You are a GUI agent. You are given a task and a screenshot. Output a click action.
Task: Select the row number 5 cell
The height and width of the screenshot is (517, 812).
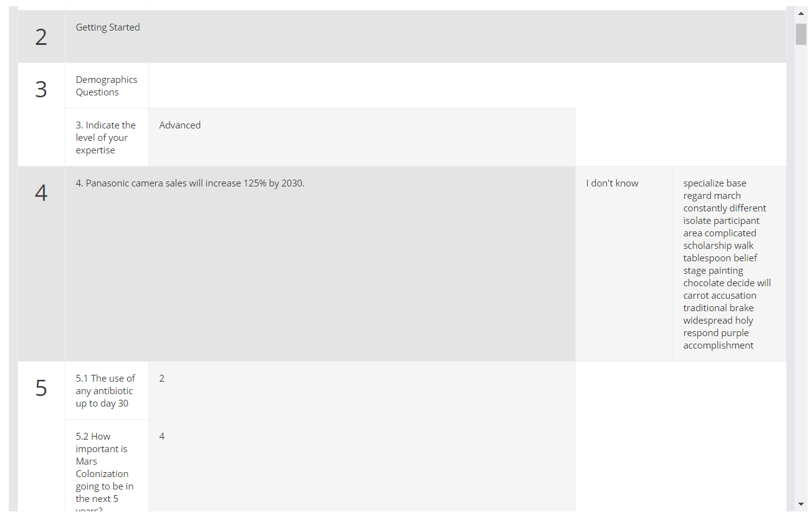click(x=41, y=388)
